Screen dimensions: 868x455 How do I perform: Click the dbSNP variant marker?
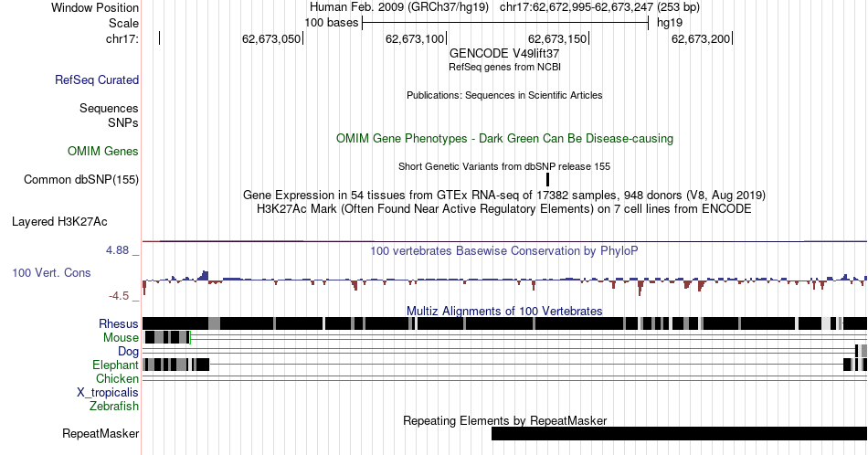coord(547,179)
